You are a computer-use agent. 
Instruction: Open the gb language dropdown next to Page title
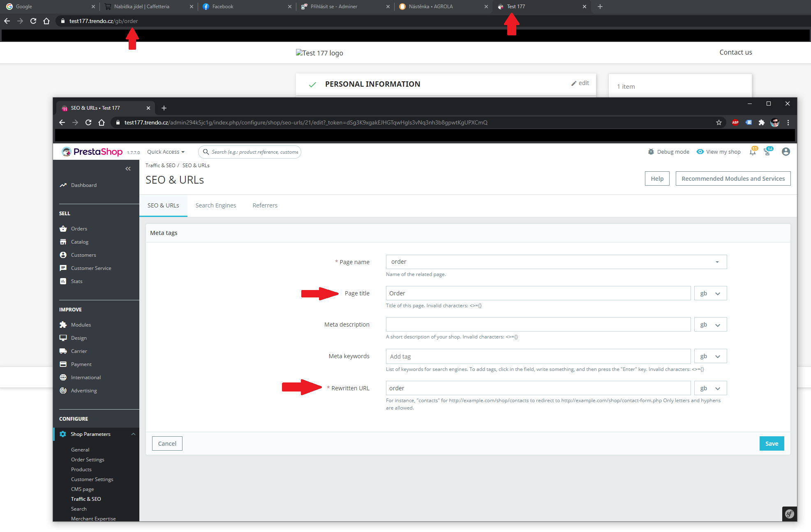(x=710, y=293)
